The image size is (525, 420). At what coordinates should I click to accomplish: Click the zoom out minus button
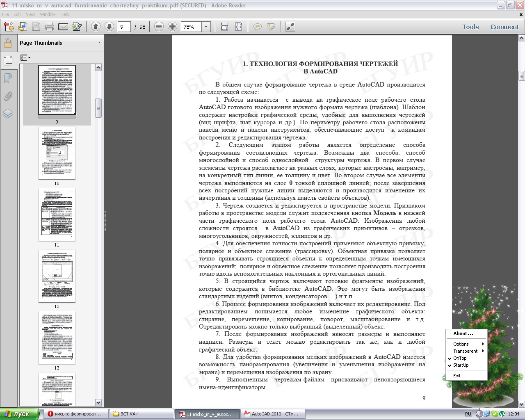[x=159, y=27]
